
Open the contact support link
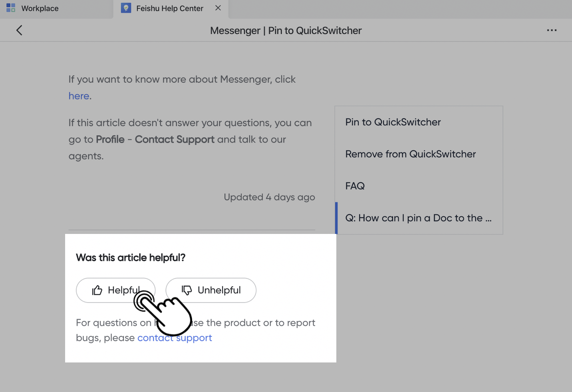pos(175,338)
